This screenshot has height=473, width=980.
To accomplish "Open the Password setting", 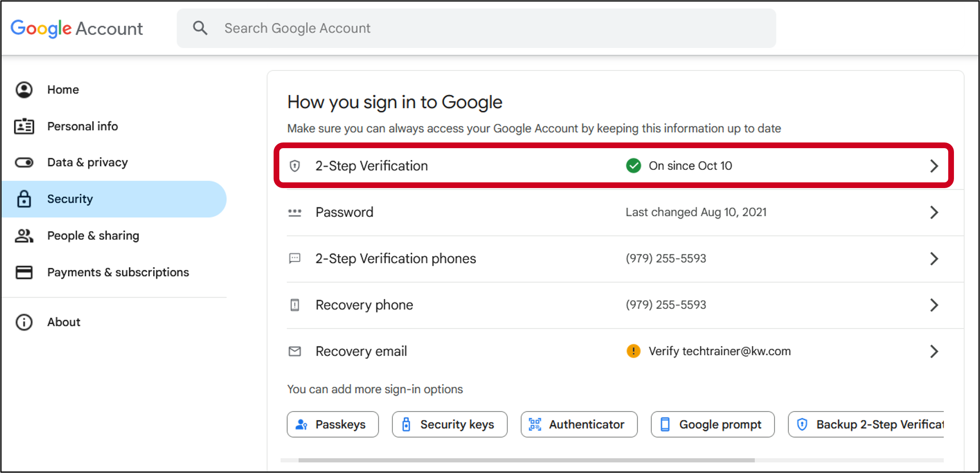I will click(625, 212).
